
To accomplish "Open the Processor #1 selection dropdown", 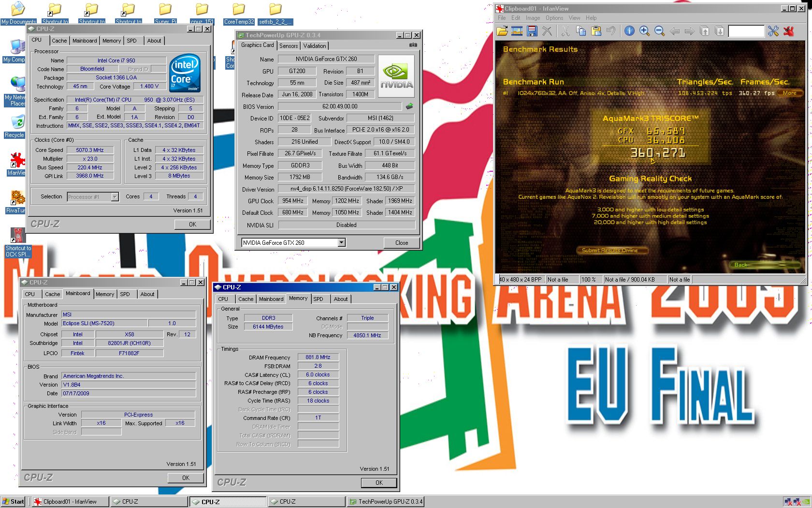I will click(x=115, y=197).
